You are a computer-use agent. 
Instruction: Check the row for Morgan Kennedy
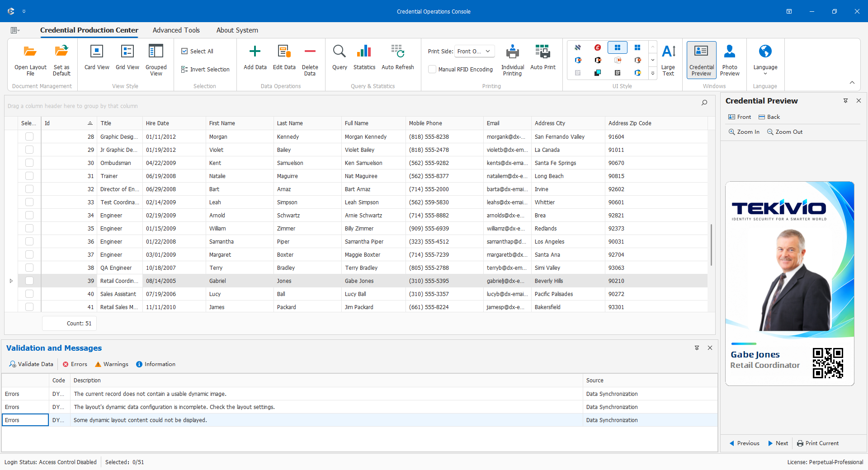(x=29, y=136)
